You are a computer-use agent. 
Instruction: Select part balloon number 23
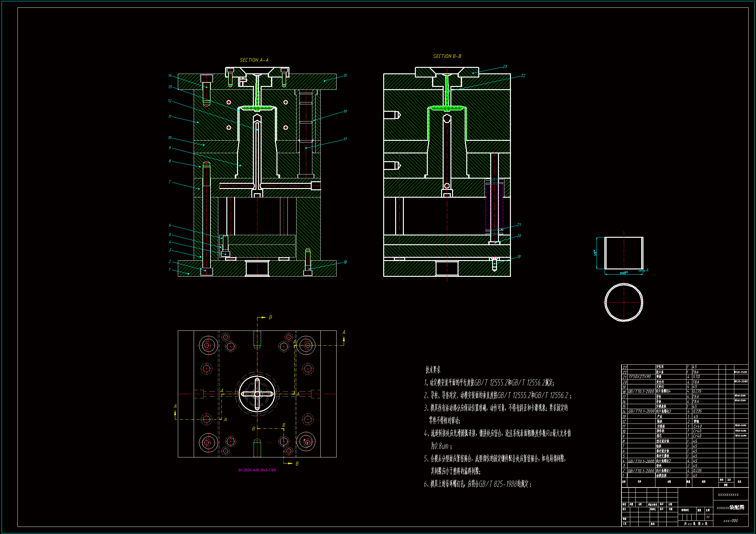click(505, 67)
